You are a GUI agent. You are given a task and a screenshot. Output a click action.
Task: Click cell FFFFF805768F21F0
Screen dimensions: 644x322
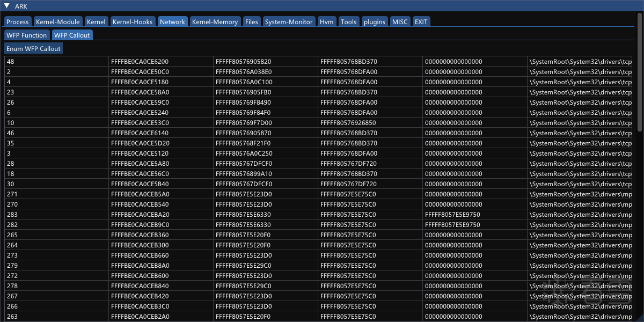coord(266,143)
